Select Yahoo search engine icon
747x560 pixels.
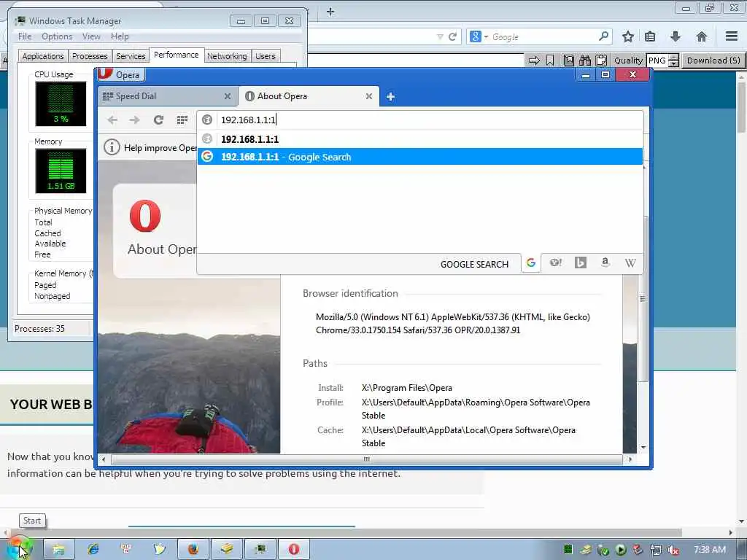tap(555, 262)
